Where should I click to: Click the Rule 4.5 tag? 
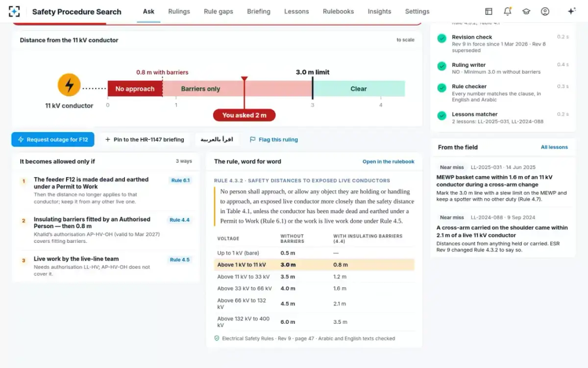pyautogui.click(x=179, y=260)
